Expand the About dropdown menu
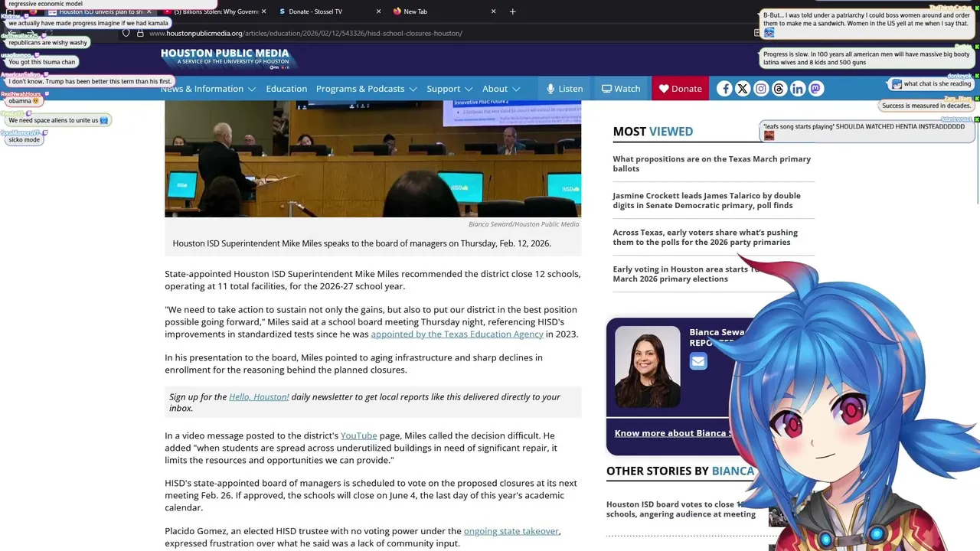This screenshot has height=551, width=980. pos(501,89)
